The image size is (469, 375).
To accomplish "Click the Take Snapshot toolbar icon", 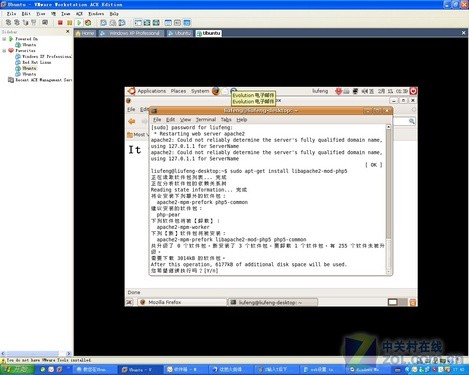I will click(104, 23).
